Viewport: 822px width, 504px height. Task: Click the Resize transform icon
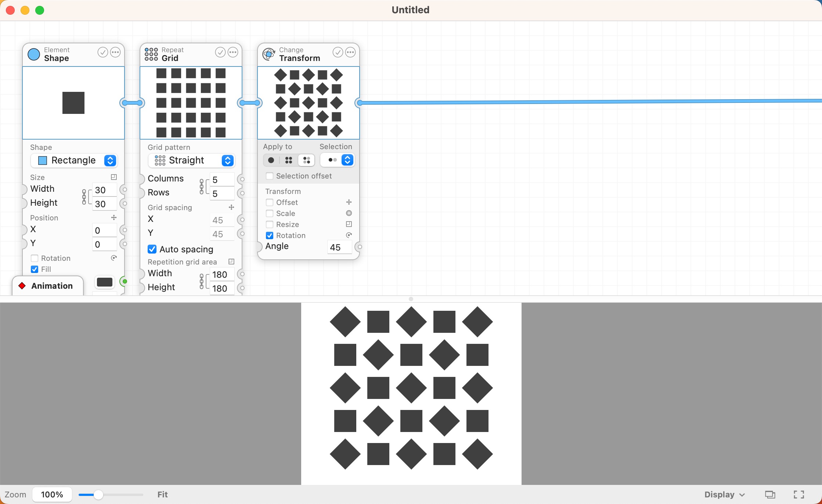click(x=349, y=224)
